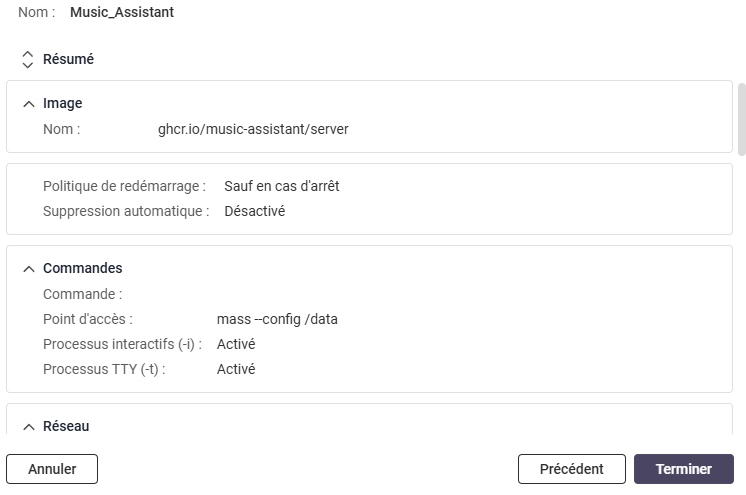
Task: Go back with the Précédent button
Action: click(571, 469)
